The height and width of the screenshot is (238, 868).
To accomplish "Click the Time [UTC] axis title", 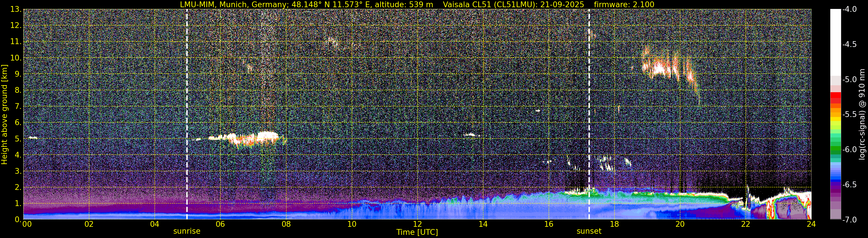I will tap(417, 232).
